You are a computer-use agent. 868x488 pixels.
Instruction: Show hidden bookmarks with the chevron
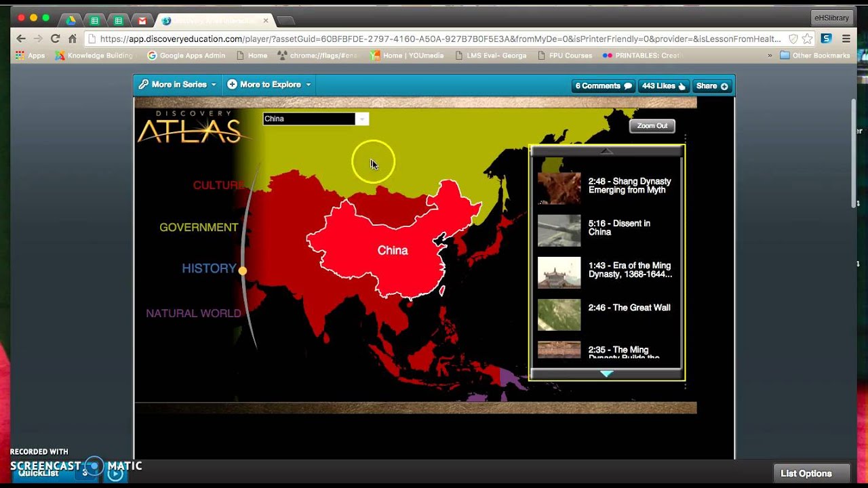[x=770, y=56]
